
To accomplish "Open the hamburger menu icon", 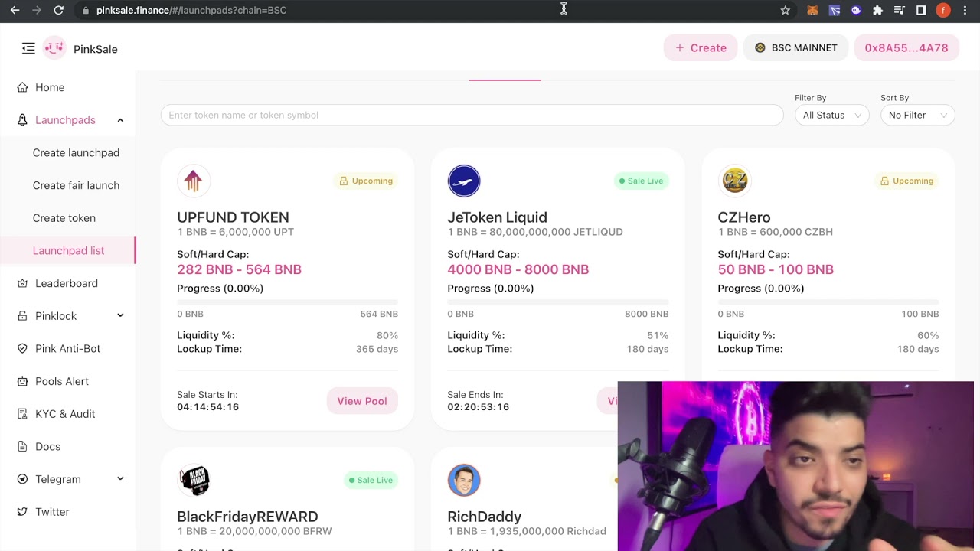I will pos(28,48).
